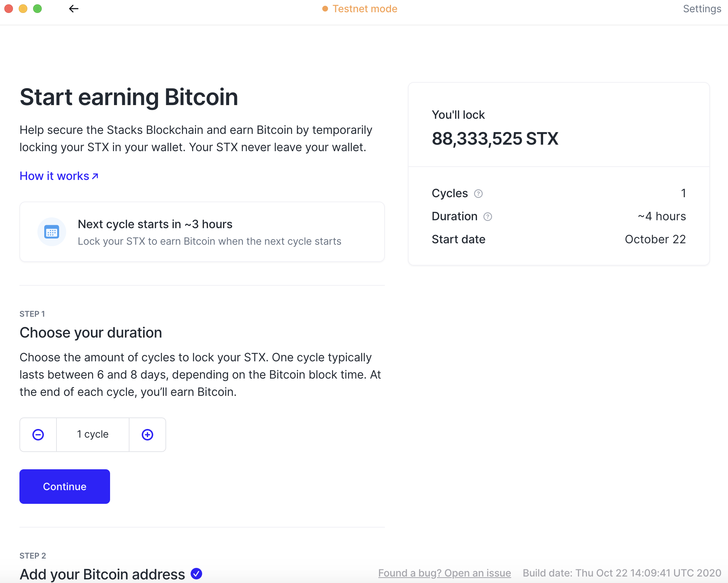Open the Settings menu

(x=702, y=9)
